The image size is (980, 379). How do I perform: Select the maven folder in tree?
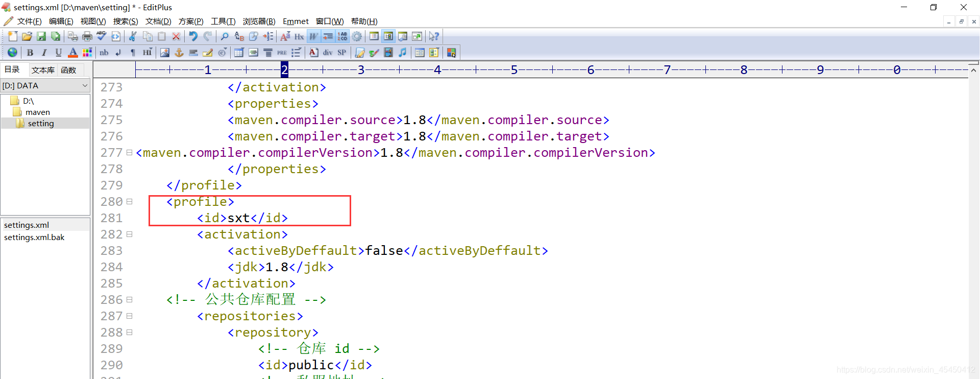38,112
